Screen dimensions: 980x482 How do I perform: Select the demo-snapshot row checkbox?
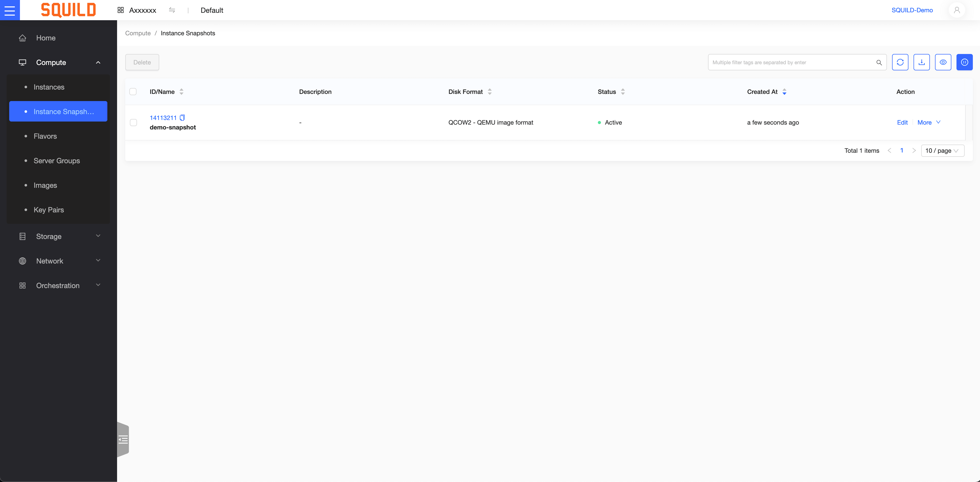click(x=133, y=123)
